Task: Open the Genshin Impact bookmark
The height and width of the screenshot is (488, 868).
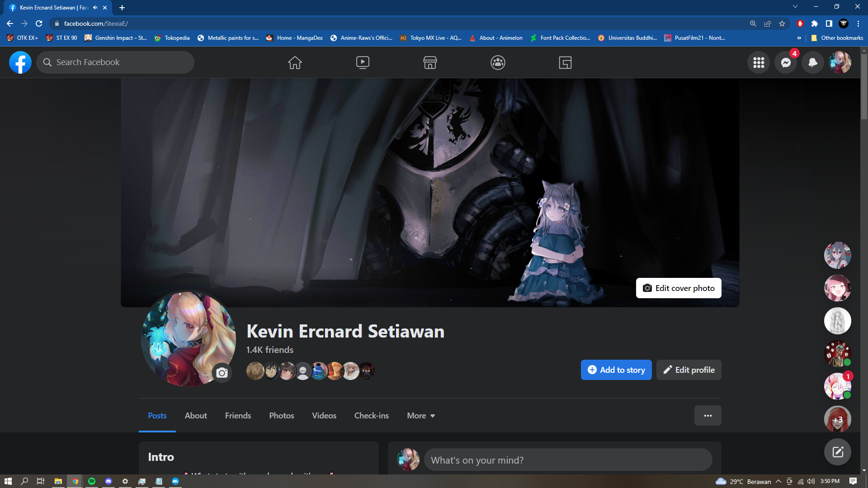Action: [116, 38]
